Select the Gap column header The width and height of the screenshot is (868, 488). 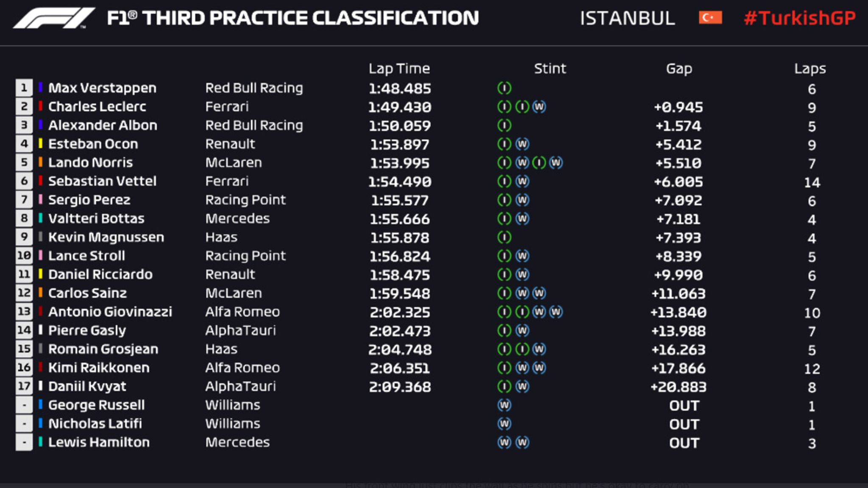679,69
